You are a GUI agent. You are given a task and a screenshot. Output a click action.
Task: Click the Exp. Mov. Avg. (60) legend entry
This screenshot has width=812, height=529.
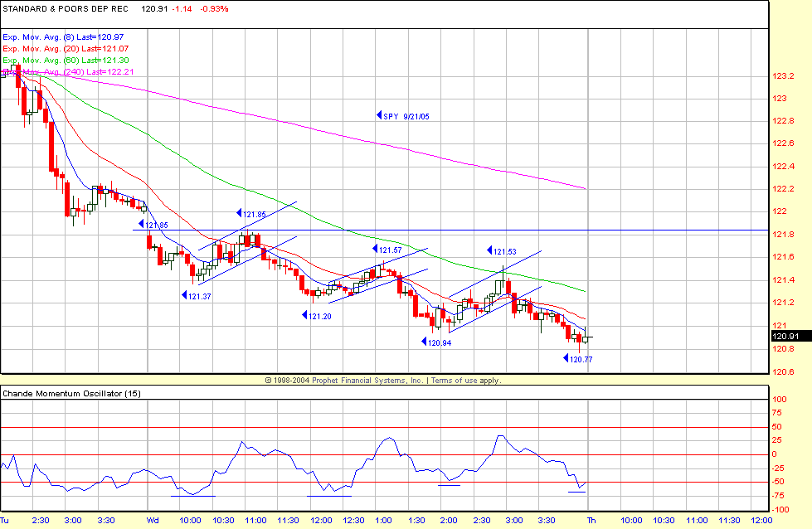(x=67, y=61)
